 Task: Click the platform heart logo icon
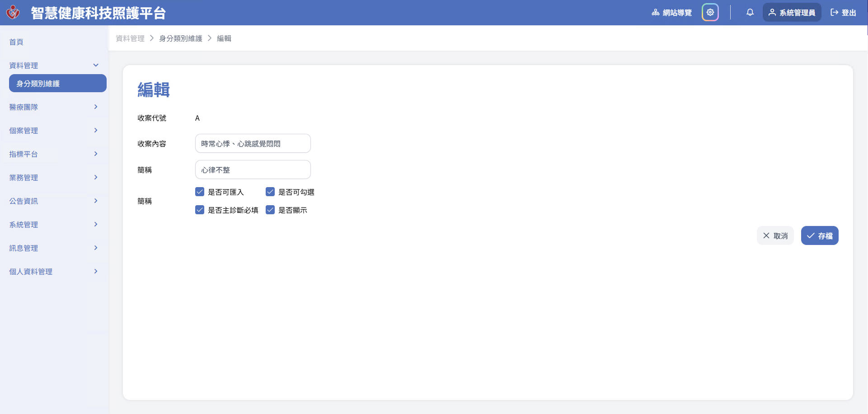[x=13, y=12]
